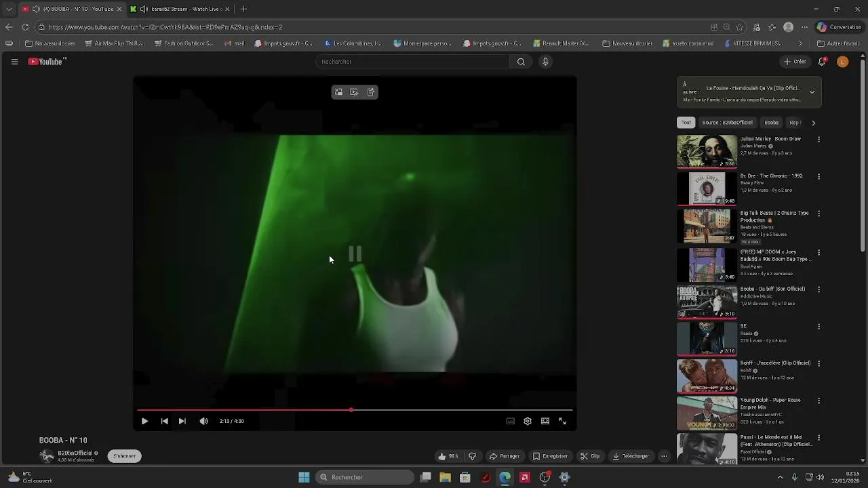Image resolution: width=868 pixels, height=488 pixels.
Task: Create a Clip of the video
Action: [x=590, y=456]
